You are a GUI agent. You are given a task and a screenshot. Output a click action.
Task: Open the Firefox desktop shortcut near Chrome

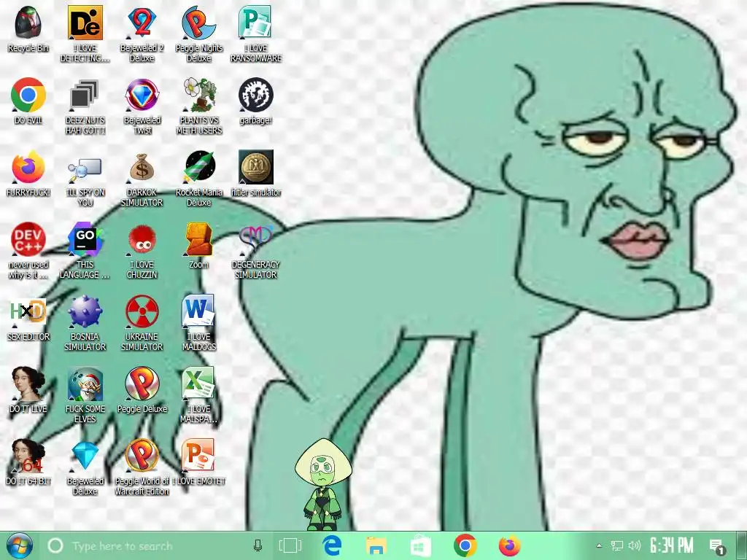pos(28,167)
